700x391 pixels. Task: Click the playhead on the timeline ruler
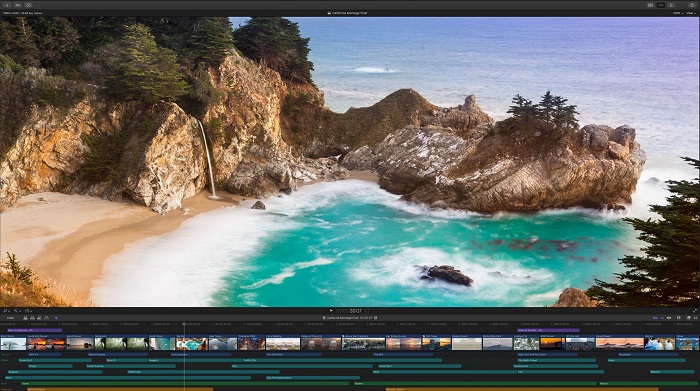point(184,323)
